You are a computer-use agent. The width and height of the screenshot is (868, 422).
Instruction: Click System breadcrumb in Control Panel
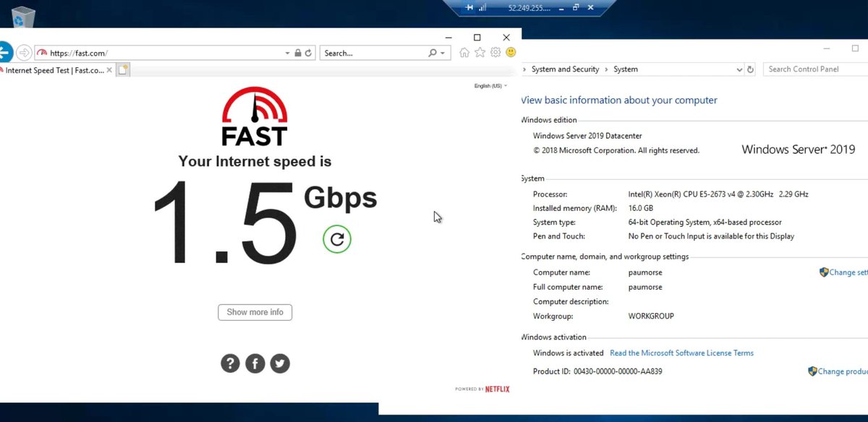coord(626,69)
